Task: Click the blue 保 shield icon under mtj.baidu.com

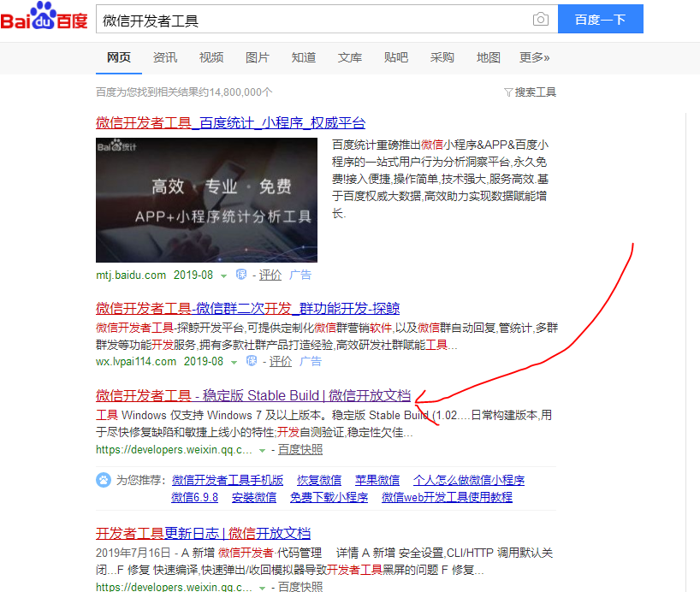Action: [240, 275]
